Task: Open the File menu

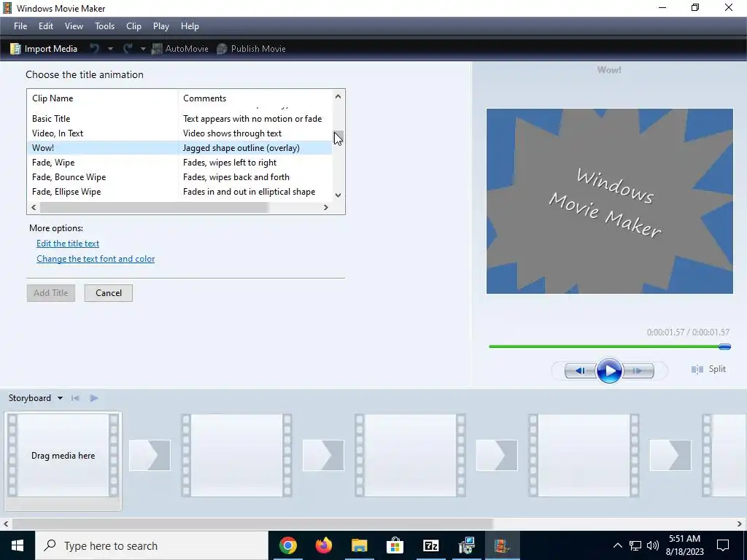Action: click(20, 26)
